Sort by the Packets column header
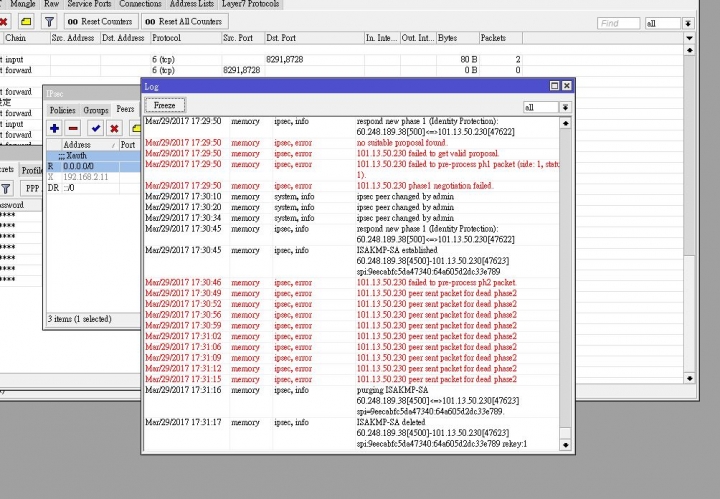 click(501, 38)
